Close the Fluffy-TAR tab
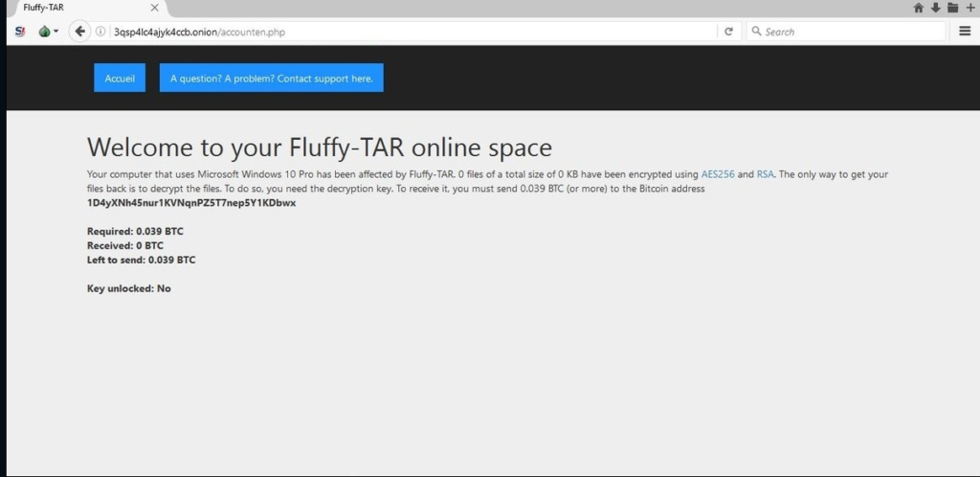The width and height of the screenshot is (980, 477). coord(154,8)
